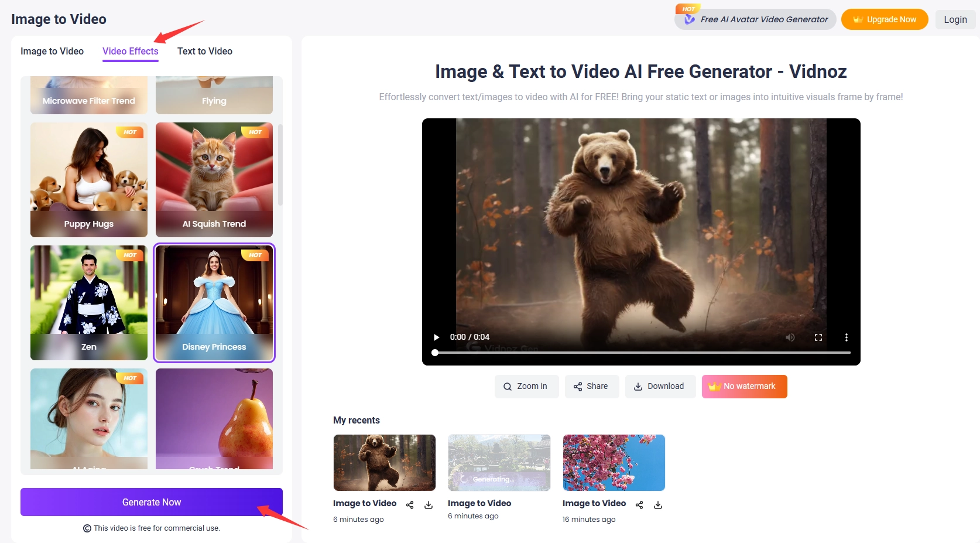Click the play icon on the video player
The width and height of the screenshot is (980, 543).
pos(436,337)
